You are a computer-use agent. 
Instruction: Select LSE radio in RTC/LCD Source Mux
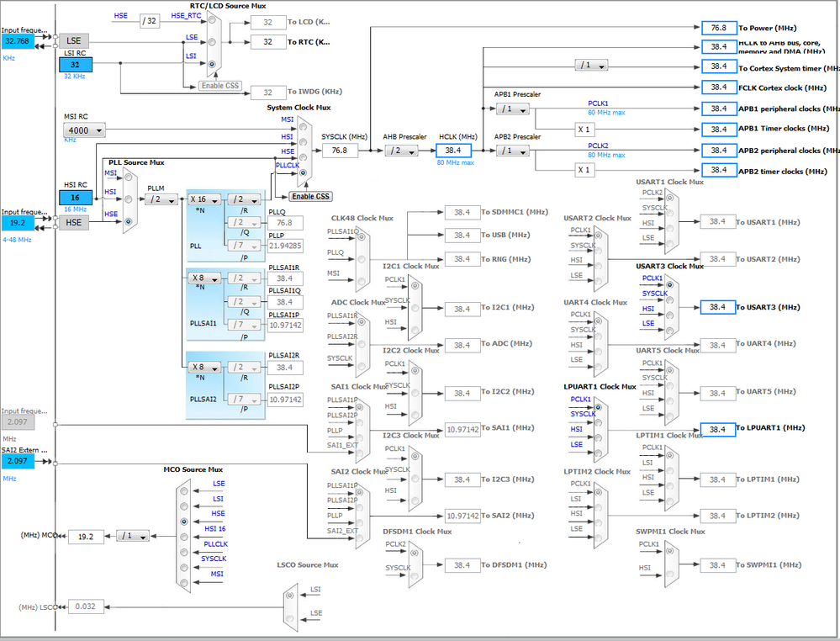pos(212,42)
